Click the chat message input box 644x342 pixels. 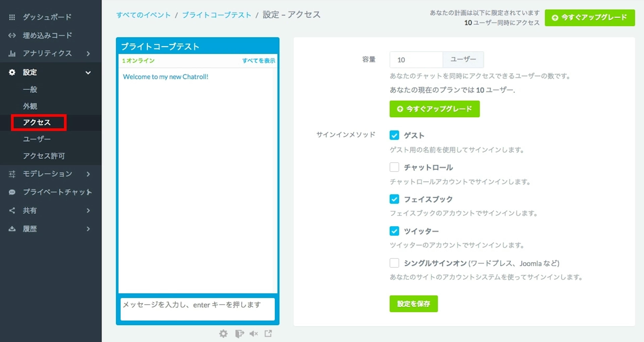(198, 309)
